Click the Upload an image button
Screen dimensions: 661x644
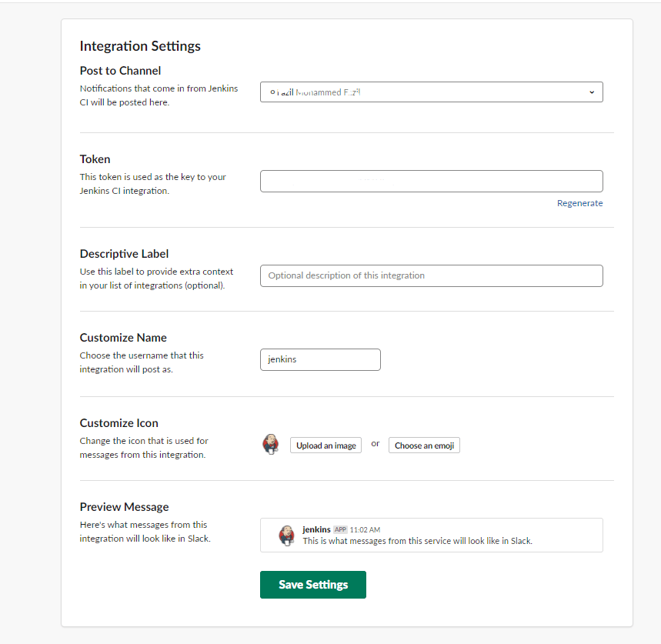point(325,445)
